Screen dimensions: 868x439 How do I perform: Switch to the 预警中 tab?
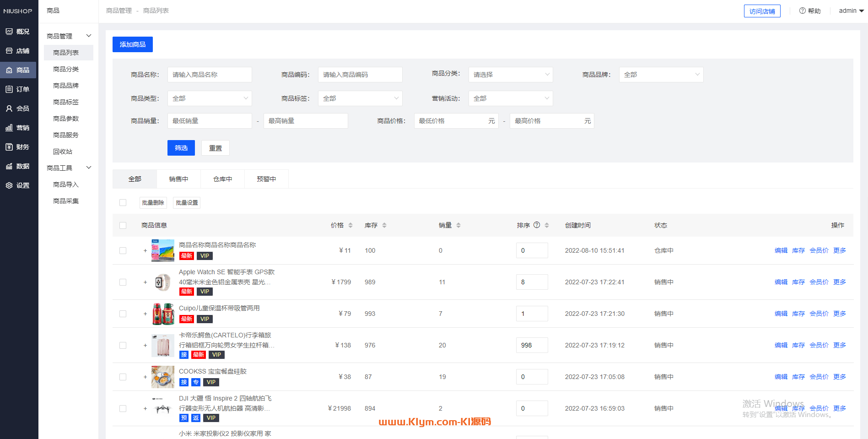click(x=266, y=179)
